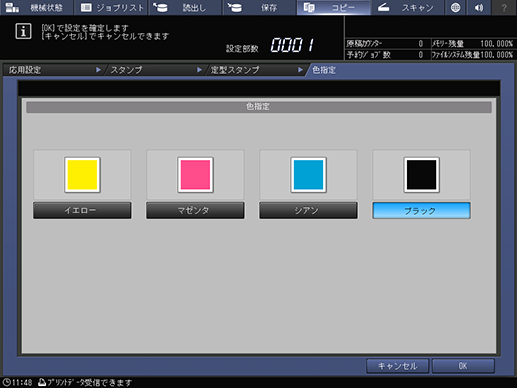Click the キャンセル cancel button
Screen dimensions: 517x388
click(397, 366)
